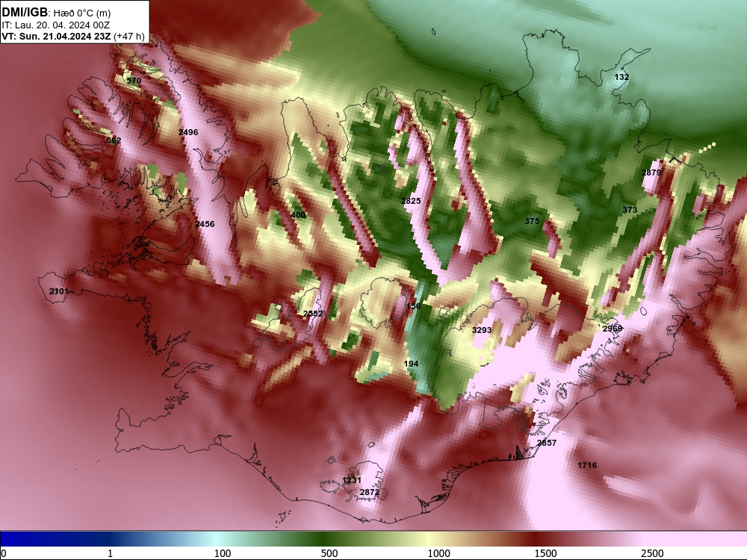Click the color scale tick label 100

pyautogui.click(x=223, y=553)
